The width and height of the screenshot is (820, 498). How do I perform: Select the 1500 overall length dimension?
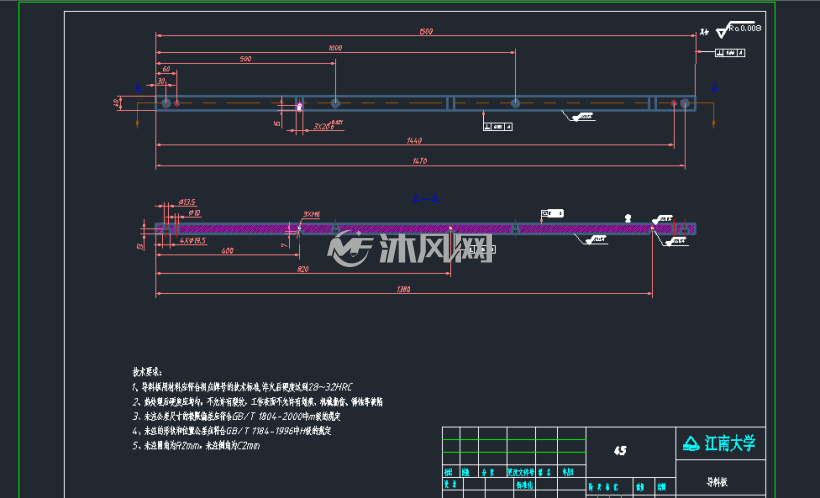click(426, 31)
